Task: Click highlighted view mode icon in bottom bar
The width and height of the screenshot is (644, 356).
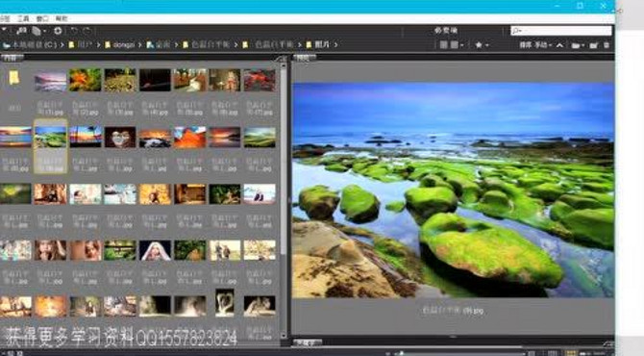Action: pyautogui.click(x=571, y=353)
